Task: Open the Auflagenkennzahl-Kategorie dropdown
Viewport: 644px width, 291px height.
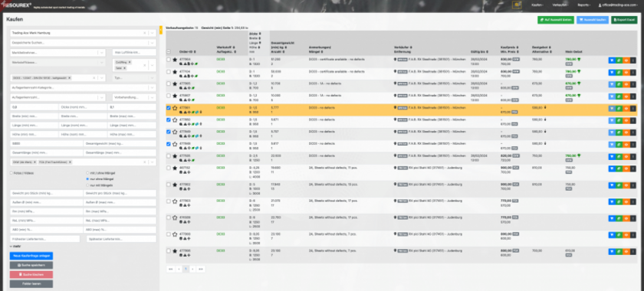Action: 153,88
